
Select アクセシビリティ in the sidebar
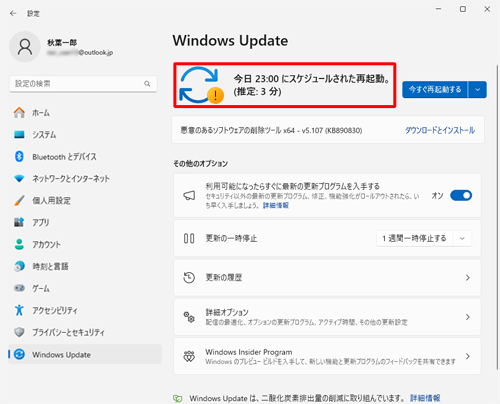[55, 310]
